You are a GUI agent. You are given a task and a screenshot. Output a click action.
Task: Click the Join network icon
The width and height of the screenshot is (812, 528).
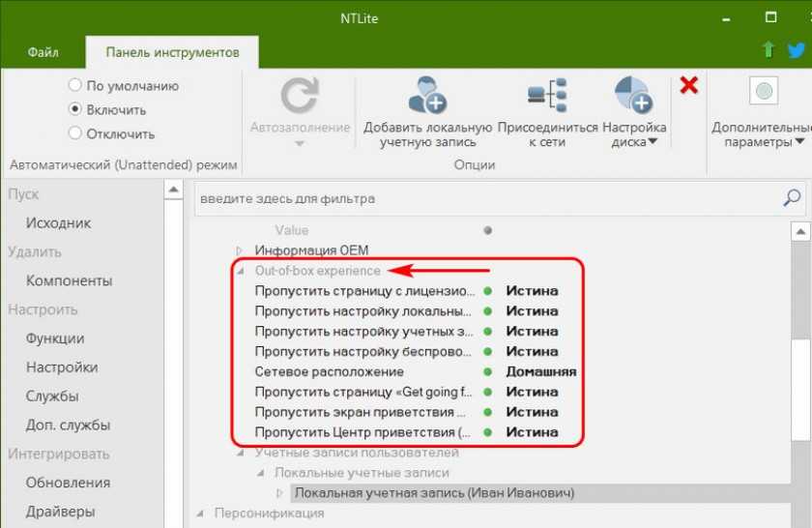(x=547, y=97)
